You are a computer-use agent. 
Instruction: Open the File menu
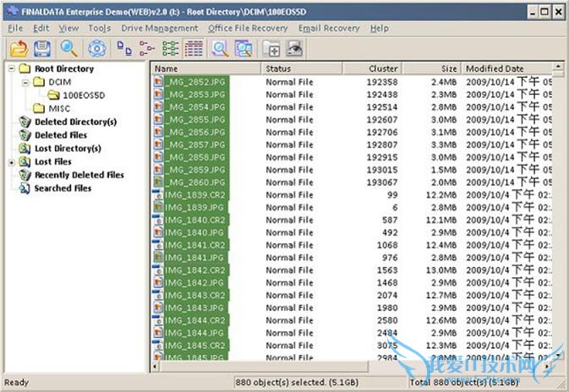point(15,28)
